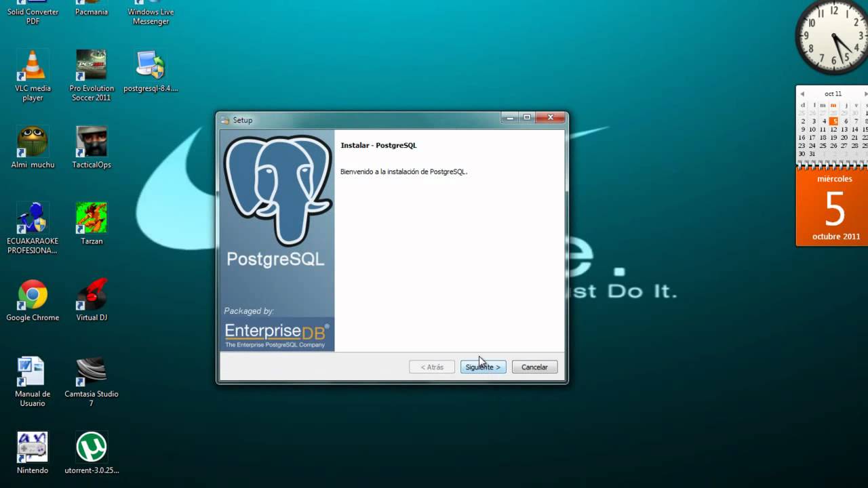
Task: Click the Siguiente button in Setup
Action: click(x=483, y=367)
